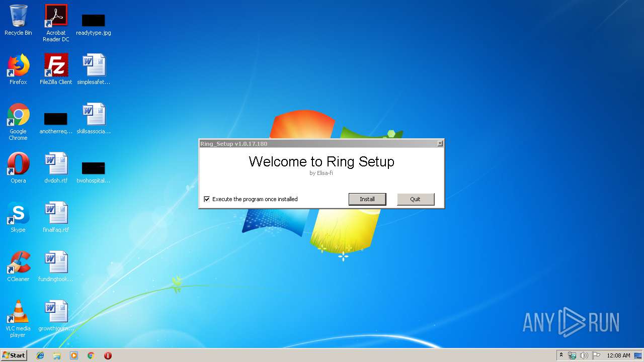Show hidden system tray icons

pos(561,355)
